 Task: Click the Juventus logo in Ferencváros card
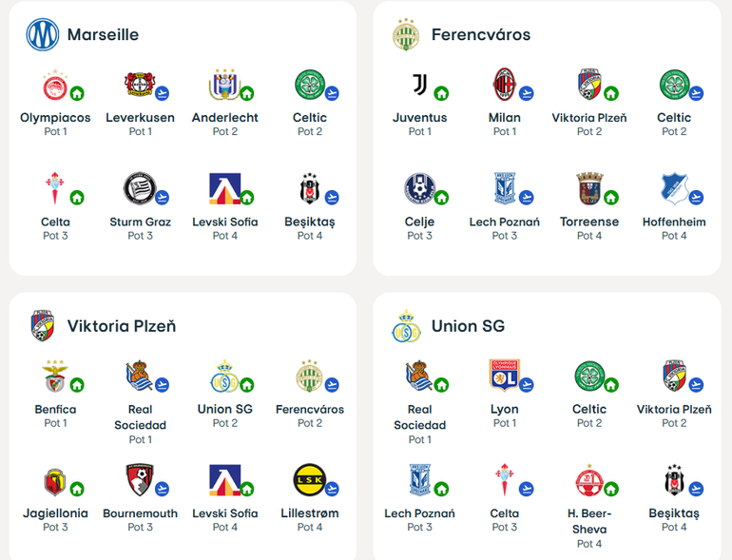pos(419,85)
